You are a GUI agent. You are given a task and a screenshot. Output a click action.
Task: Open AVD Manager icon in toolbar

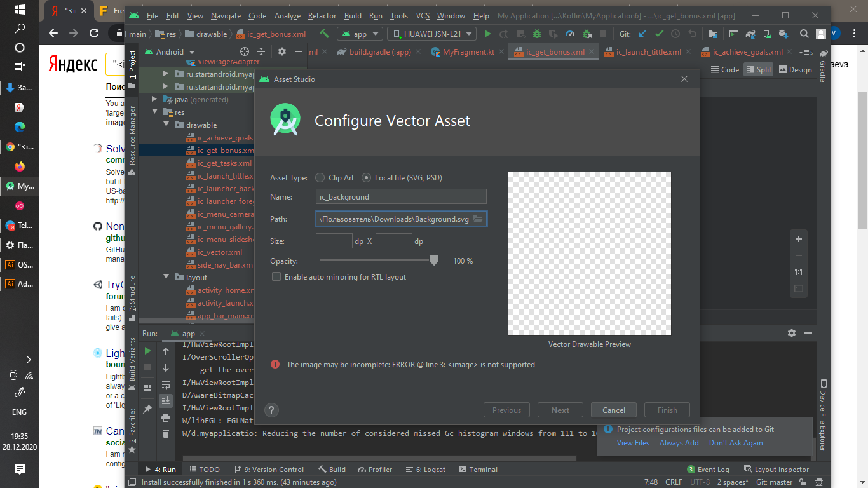tap(768, 34)
